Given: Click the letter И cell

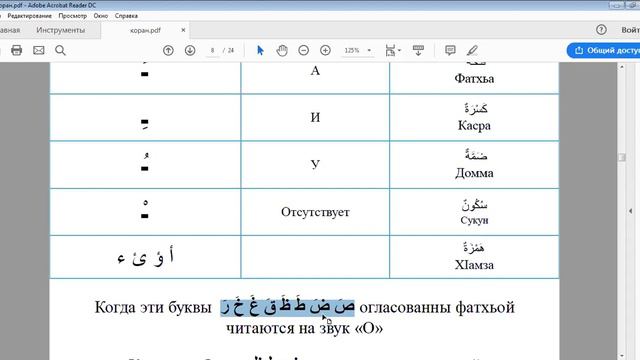Looking at the screenshot, I should 315,118.
